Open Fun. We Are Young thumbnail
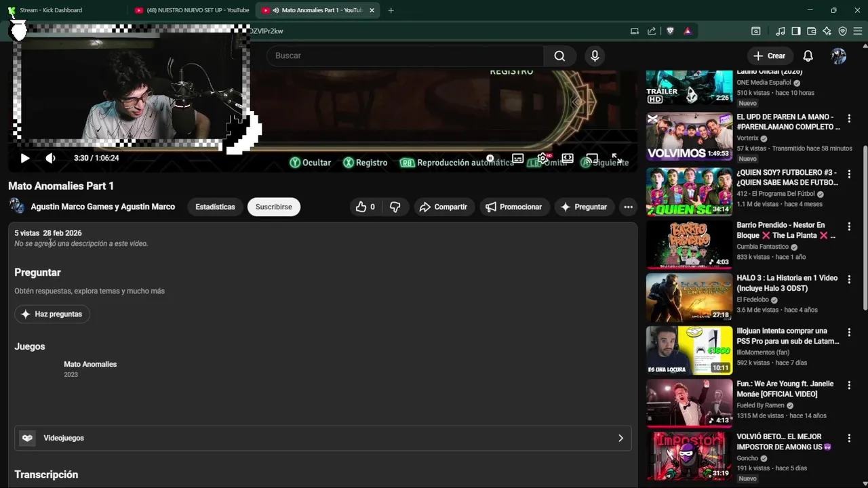Image resolution: width=868 pixels, height=488 pixels. (689, 403)
